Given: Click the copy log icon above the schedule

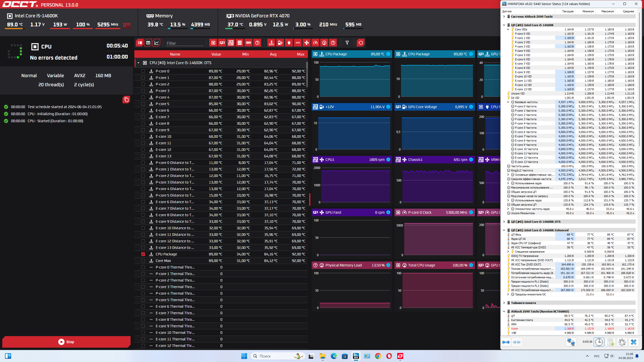Looking at the screenshot, I should click(x=126, y=100).
